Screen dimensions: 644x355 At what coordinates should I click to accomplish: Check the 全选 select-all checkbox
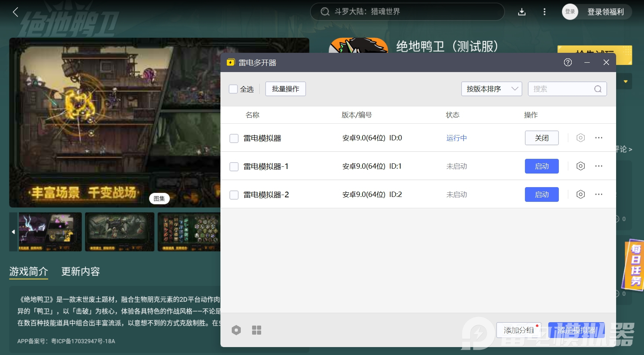pos(234,89)
